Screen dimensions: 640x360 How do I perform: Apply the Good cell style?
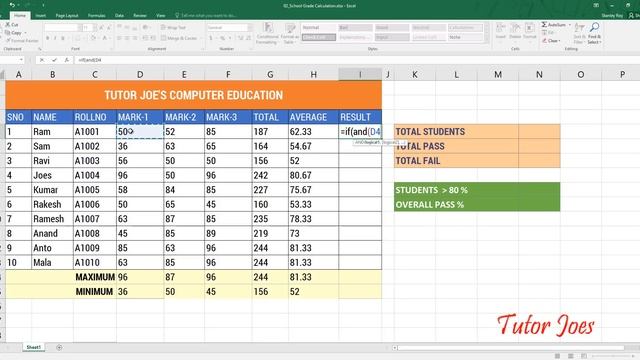[x=391, y=27]
